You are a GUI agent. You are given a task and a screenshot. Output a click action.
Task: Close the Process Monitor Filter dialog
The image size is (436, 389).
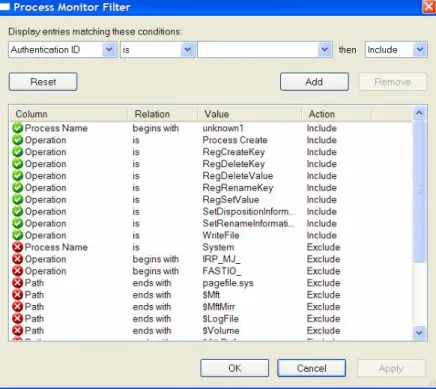(429, 7)
